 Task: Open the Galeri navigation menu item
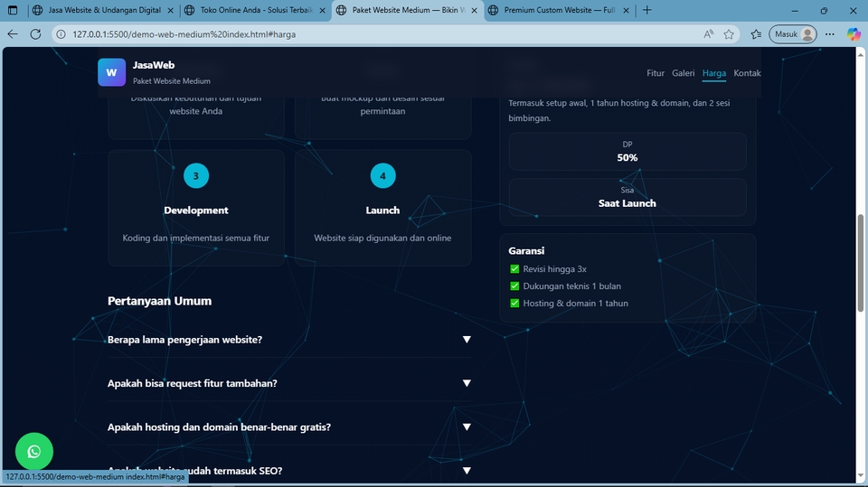tap(684, 73)
